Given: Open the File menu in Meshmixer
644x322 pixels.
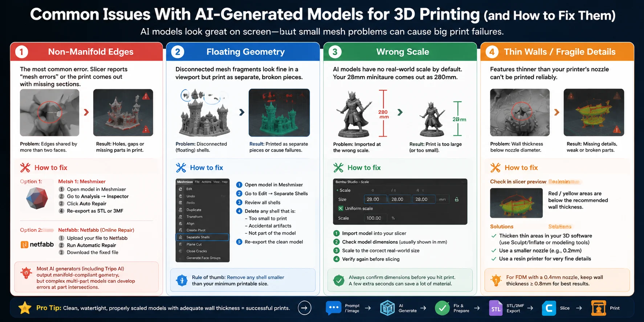Looking at the screenshot, I should tap(197, 182).
